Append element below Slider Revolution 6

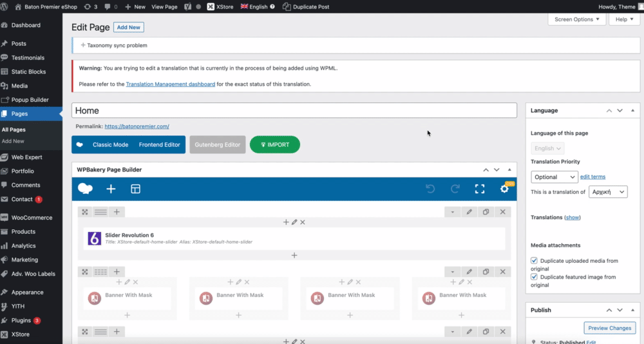tap(294, 255)
